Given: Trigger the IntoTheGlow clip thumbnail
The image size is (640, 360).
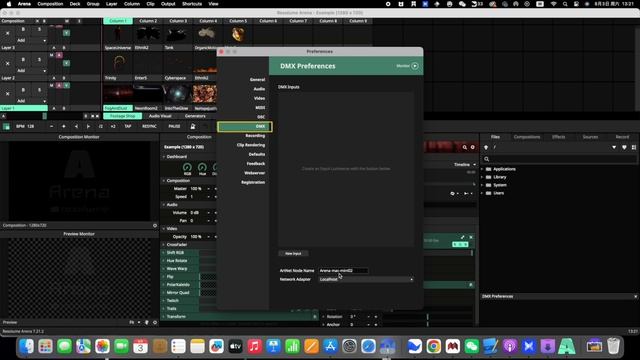Looking at the screenshot, I should [x=177, y=95].
